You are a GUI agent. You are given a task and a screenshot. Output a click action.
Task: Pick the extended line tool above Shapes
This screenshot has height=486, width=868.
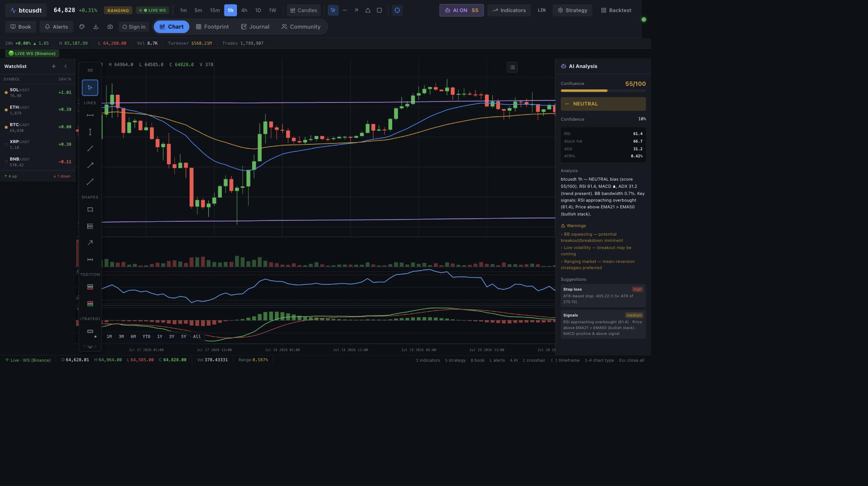click(x=90, y=182)
